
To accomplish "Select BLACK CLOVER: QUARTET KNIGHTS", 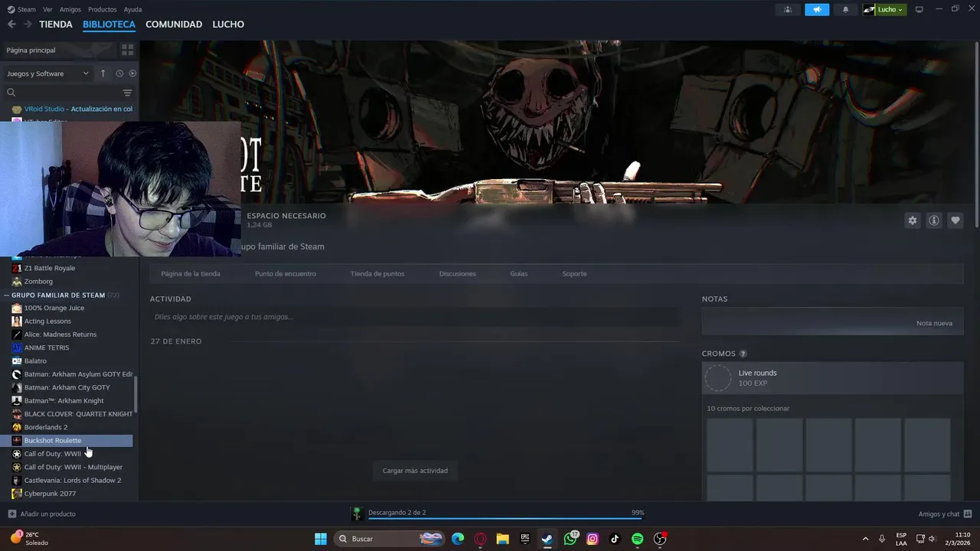I will pos(72,414).
